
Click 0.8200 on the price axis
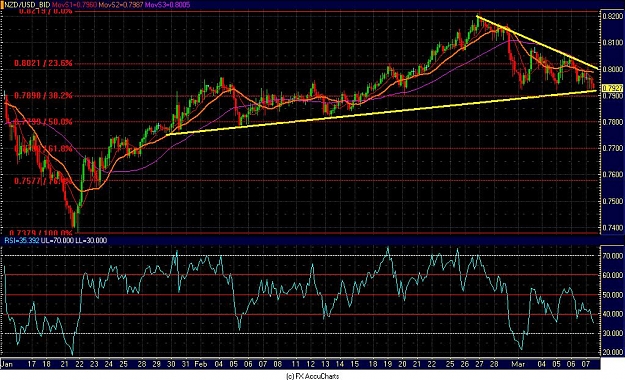(x=613, y=16)
